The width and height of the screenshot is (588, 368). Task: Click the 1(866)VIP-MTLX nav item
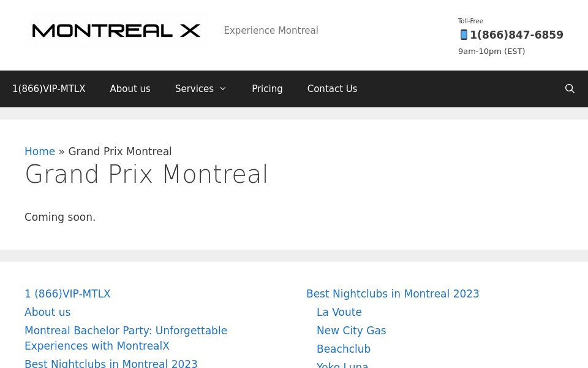pos(49,89)
